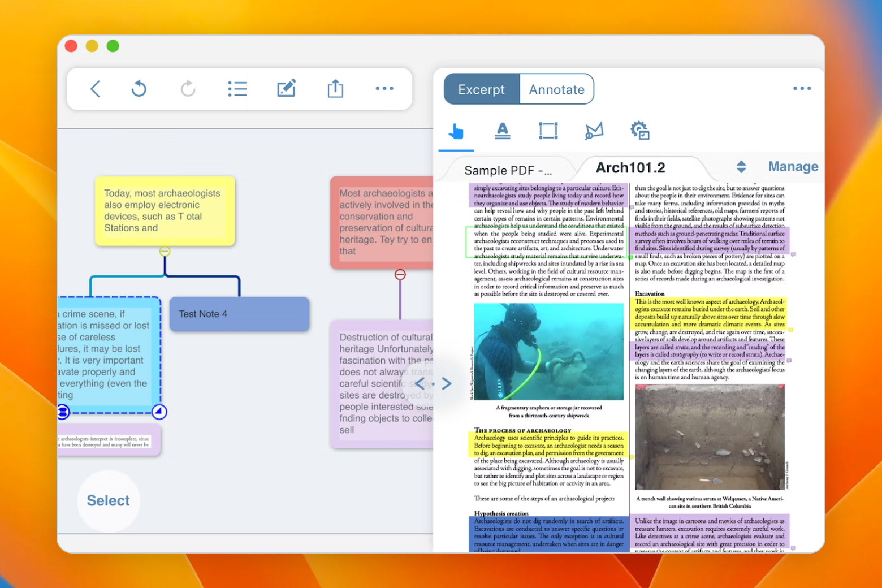
Task: Select the hand pointer tool in excerpt toolbar
Action: (456, 131)
